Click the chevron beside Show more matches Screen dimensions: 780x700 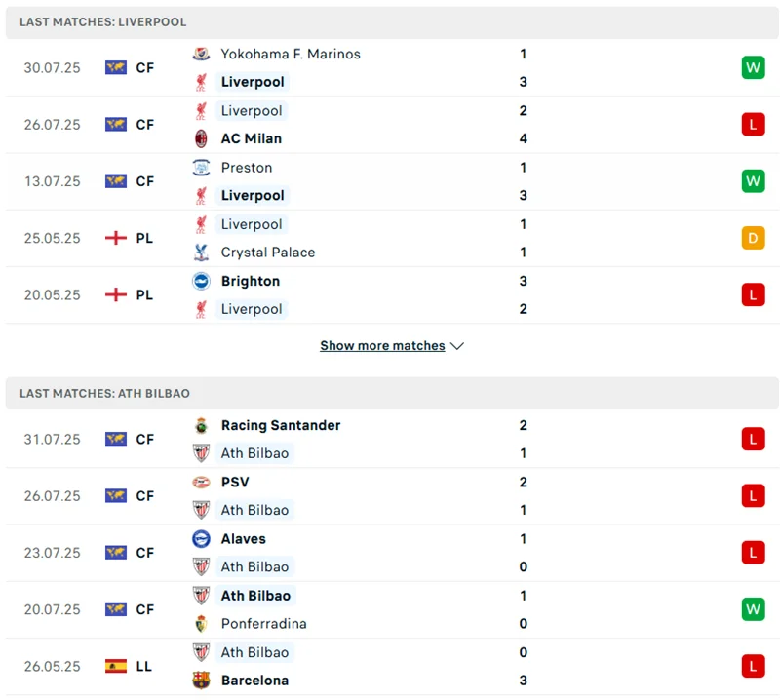pos(457,346)
